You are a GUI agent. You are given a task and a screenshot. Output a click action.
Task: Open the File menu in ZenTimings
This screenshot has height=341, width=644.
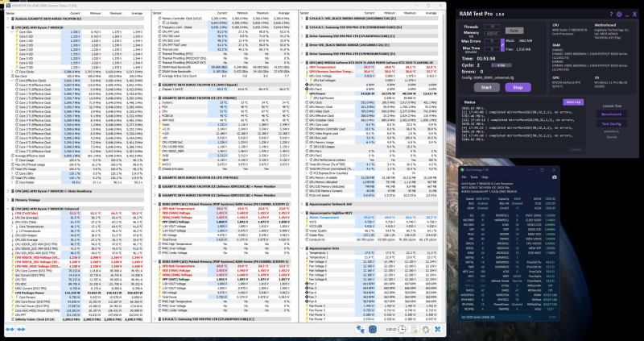pos(464,177)
